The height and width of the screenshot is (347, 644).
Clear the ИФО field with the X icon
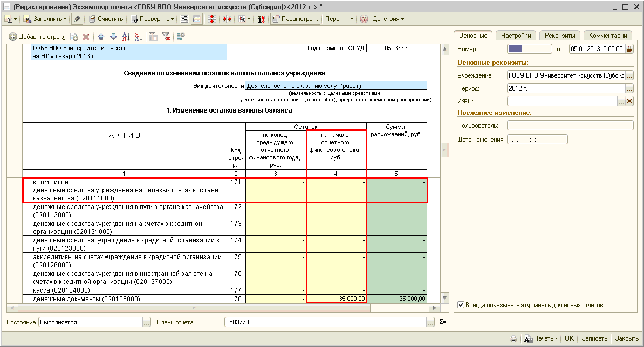[x=629, y=101]
